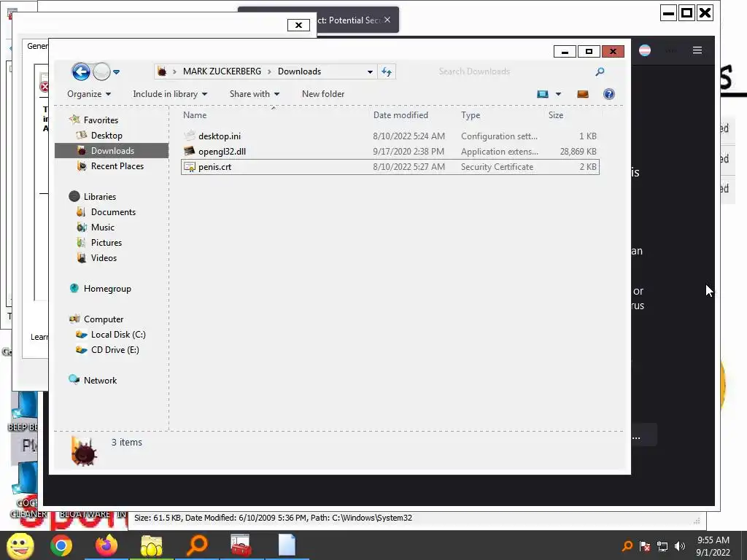Viewport: 747px width, 560px height.
Task: Open the Share with menu
Action: 255,94
